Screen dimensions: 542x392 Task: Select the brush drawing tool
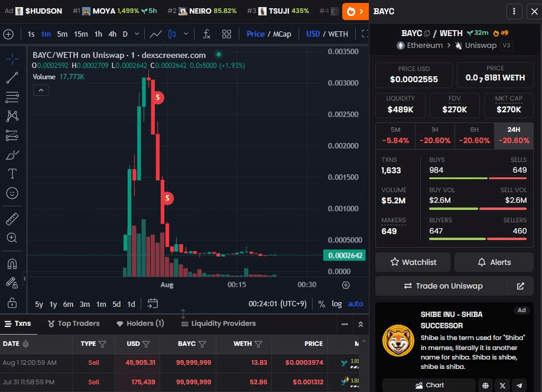pos(12,155)
